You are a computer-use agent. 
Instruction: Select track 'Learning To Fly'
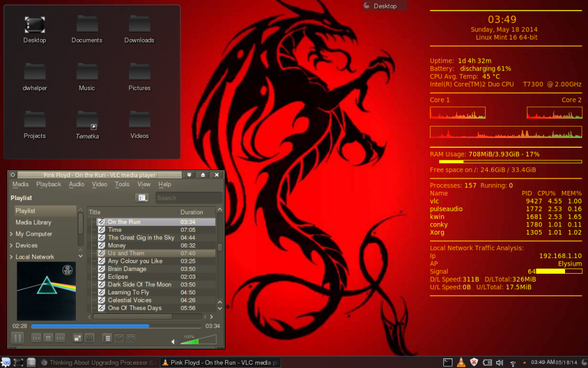tap(156, 293)
